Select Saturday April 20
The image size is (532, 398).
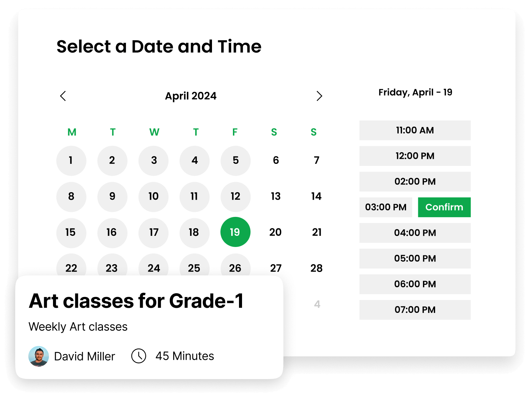click(275, 232)
